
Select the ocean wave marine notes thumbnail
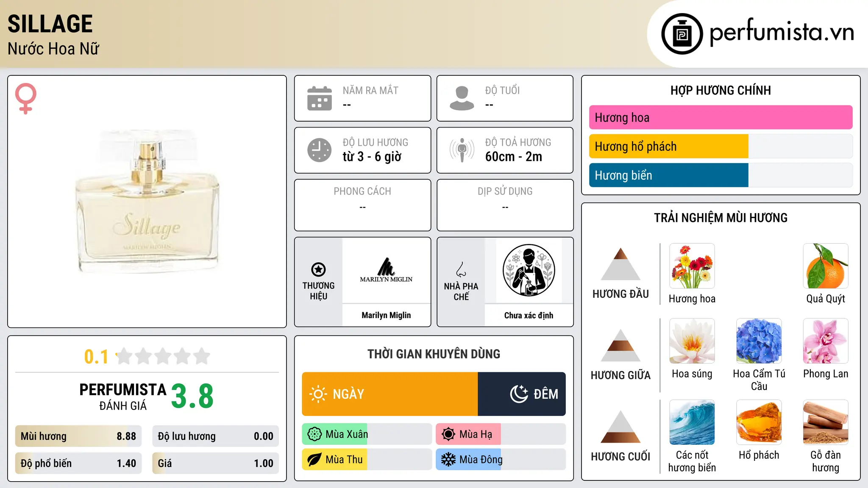(692, 422)
